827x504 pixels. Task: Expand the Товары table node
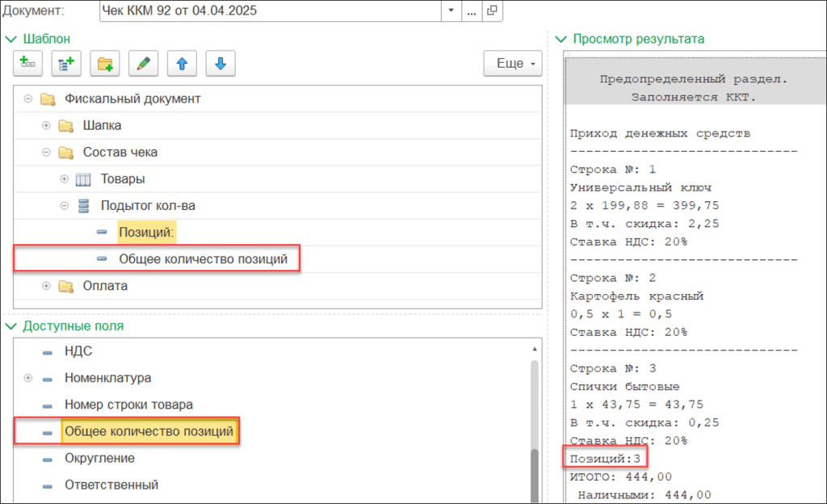coord(65,178)
